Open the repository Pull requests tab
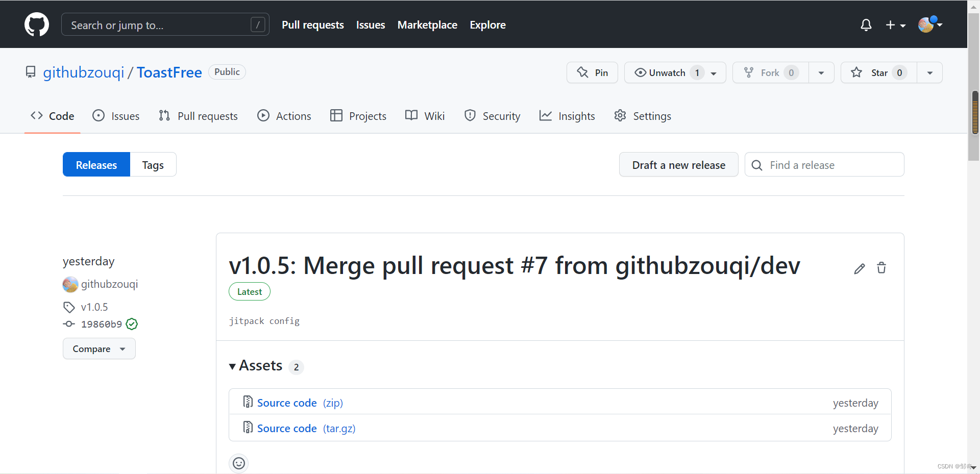 tap(198, 116)
